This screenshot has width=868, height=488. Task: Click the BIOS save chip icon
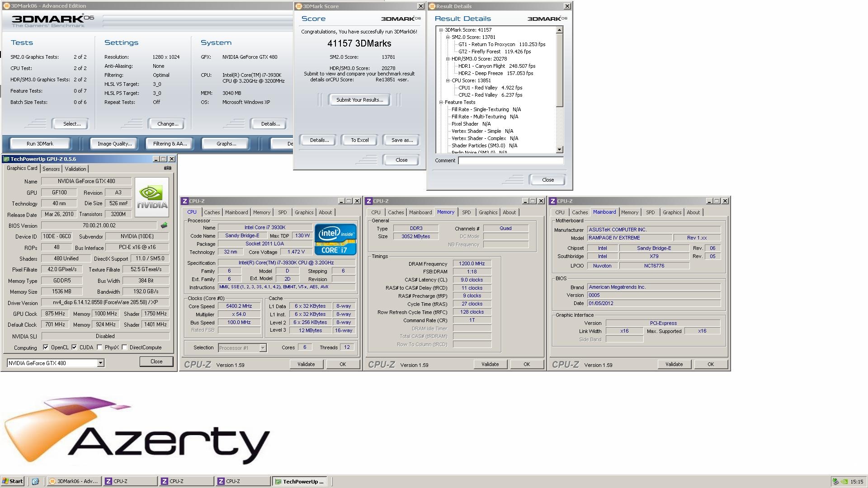pyautogui.click(x=164, y=225)
